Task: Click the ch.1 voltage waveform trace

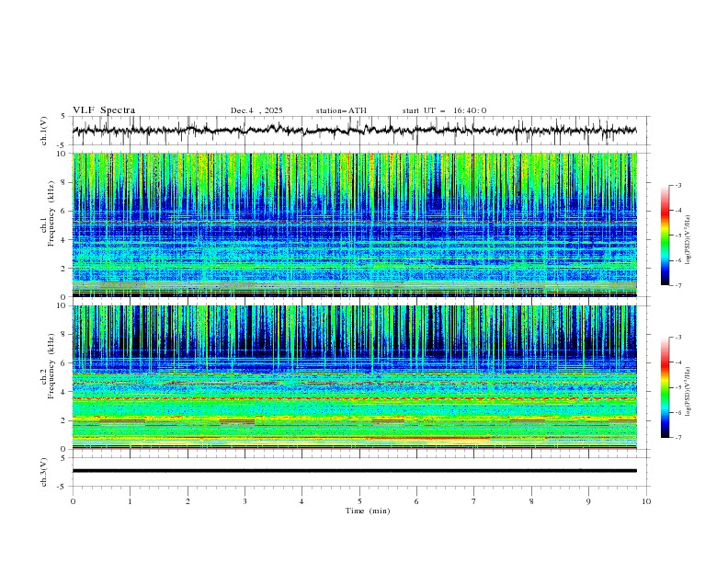Action: [x=354, y=131]
